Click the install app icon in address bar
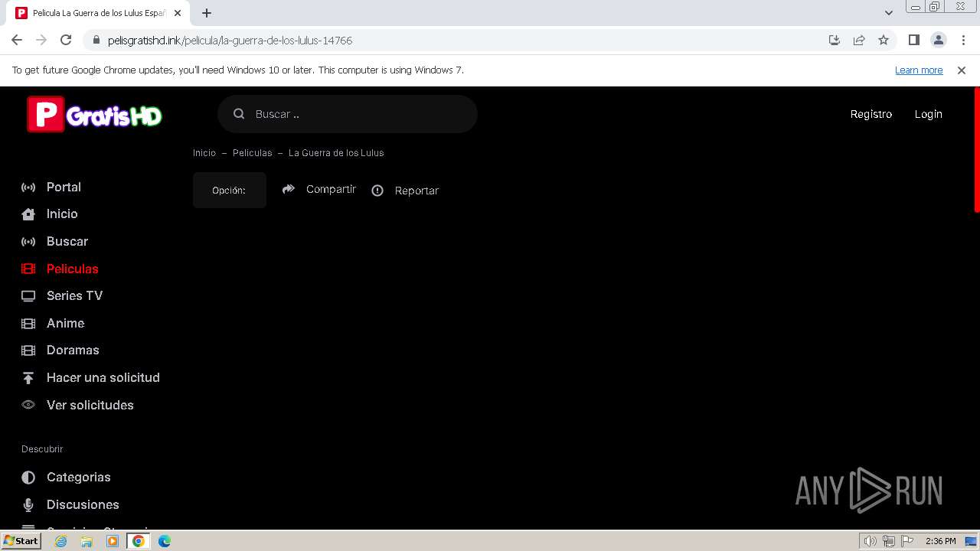The width and height of the screenshot is (980, 551). [835, 40]
